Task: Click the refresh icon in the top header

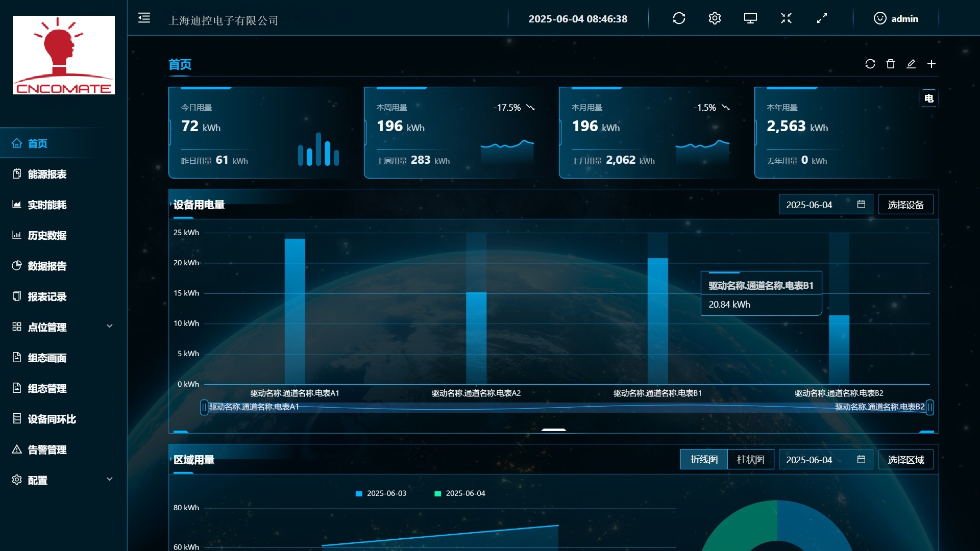Action: [x=679, y=18]
